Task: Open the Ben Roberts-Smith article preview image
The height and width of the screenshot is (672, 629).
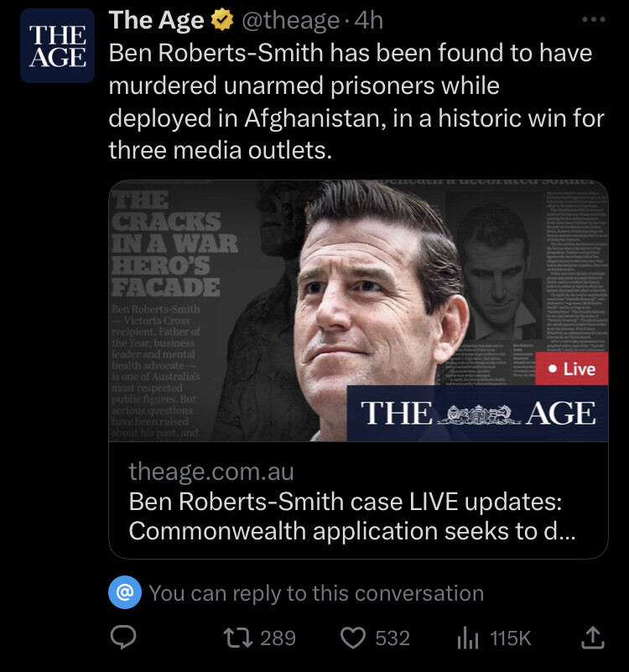Action: (358, 310)
